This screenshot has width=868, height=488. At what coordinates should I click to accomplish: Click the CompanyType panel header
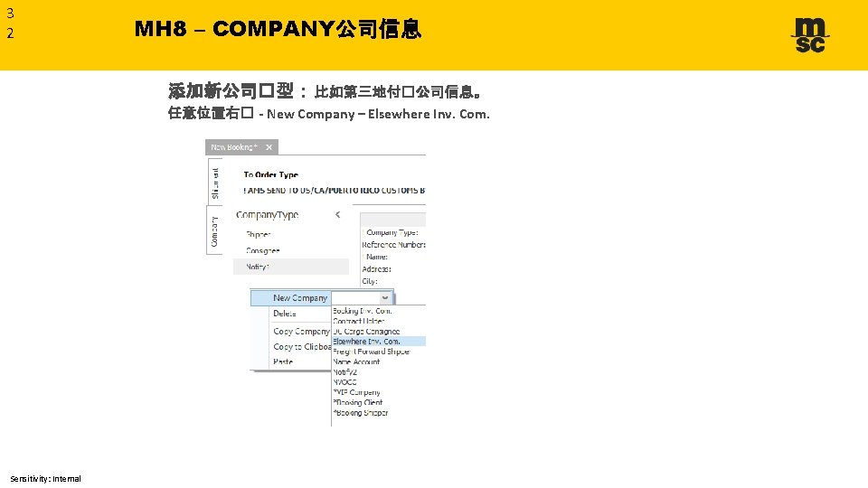click(267, 214)
